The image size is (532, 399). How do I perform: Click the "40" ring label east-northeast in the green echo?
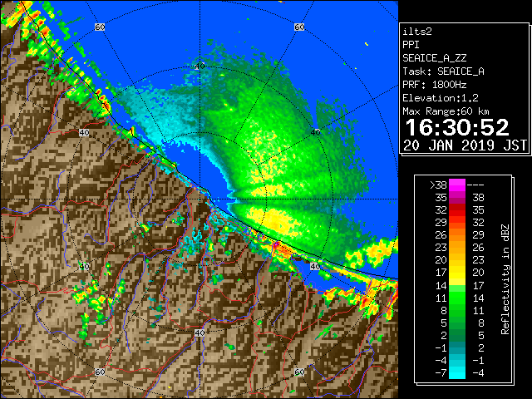point(316,132)
